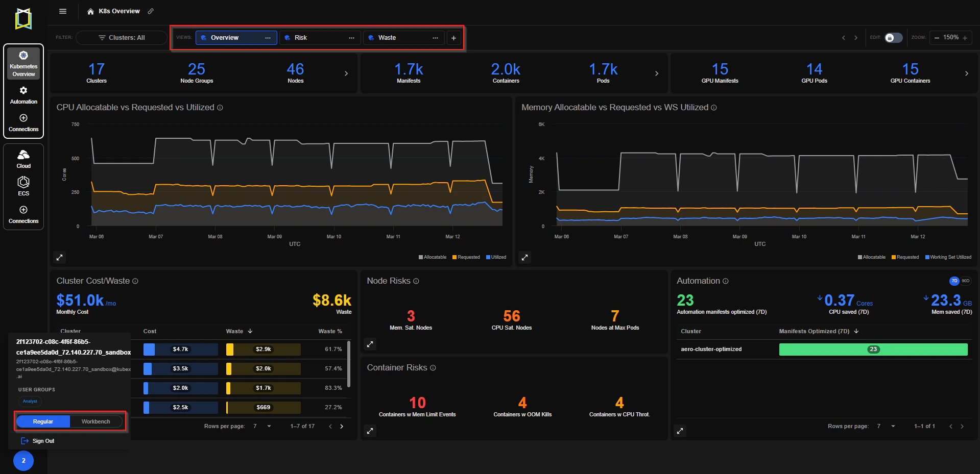Click the Sign Out icon
The height and width of the screenshot is (474, 980).
(x=25, y=441)
